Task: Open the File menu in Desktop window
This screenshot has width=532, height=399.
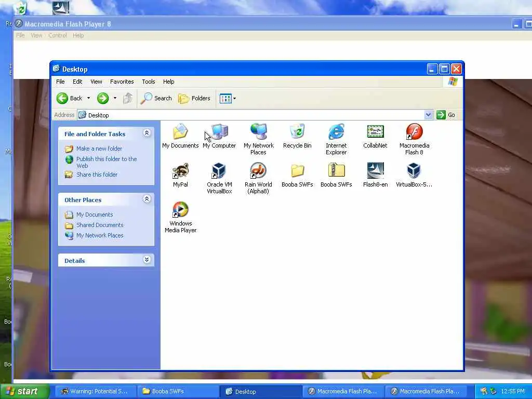Action: click(60, 82)
